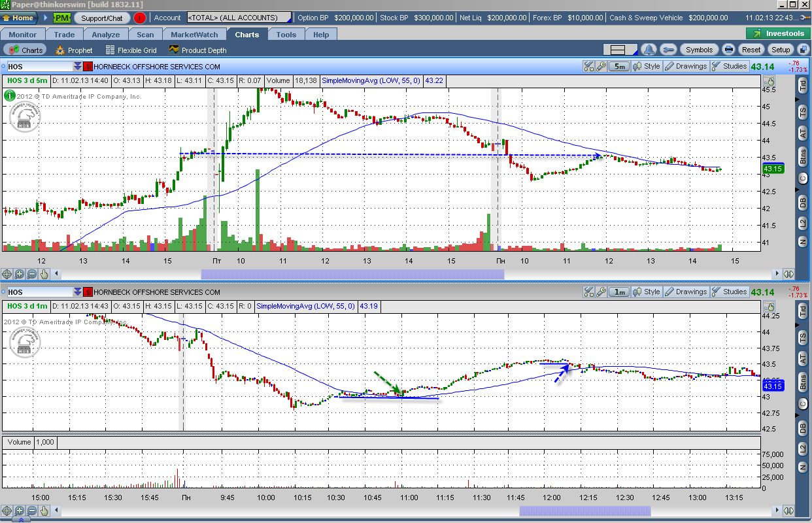Viewport: 812px width, 523px height.
Task: Open the alerts bell icon
Action: 649,50
